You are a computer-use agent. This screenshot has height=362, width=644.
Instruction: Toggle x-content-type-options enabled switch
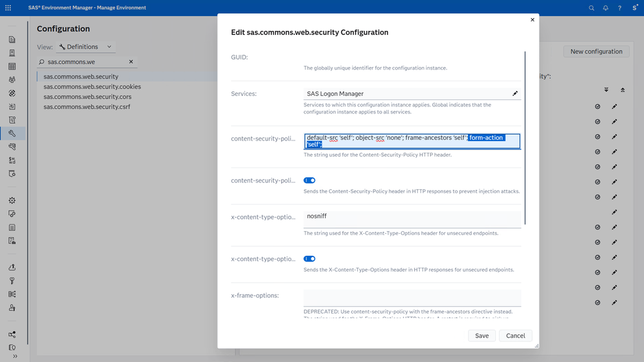(x=309, y=258)
